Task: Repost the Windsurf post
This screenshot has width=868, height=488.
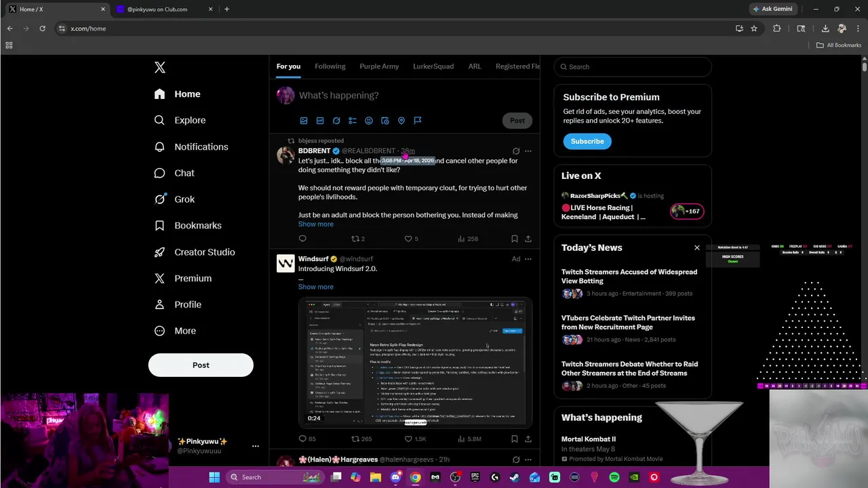Action: 361,439
